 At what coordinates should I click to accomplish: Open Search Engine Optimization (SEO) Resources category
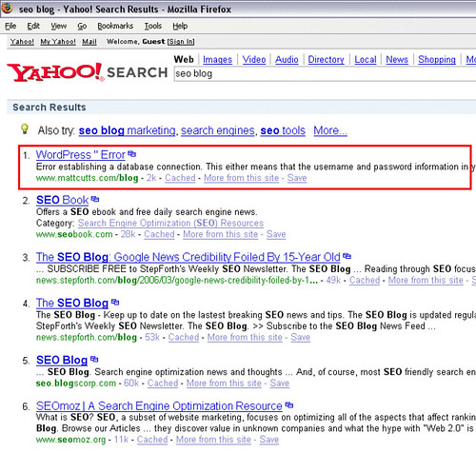coord(170,223)
